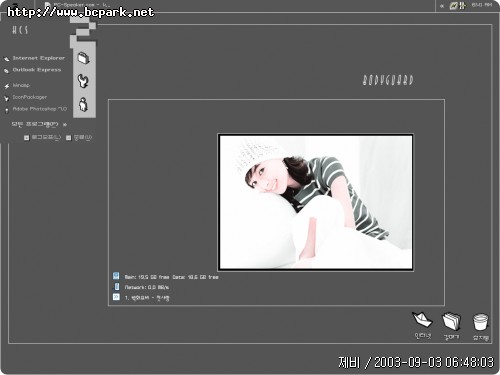Click the shut down (U) button
This screenshot has width=500, height=375.
pos(79,137)
